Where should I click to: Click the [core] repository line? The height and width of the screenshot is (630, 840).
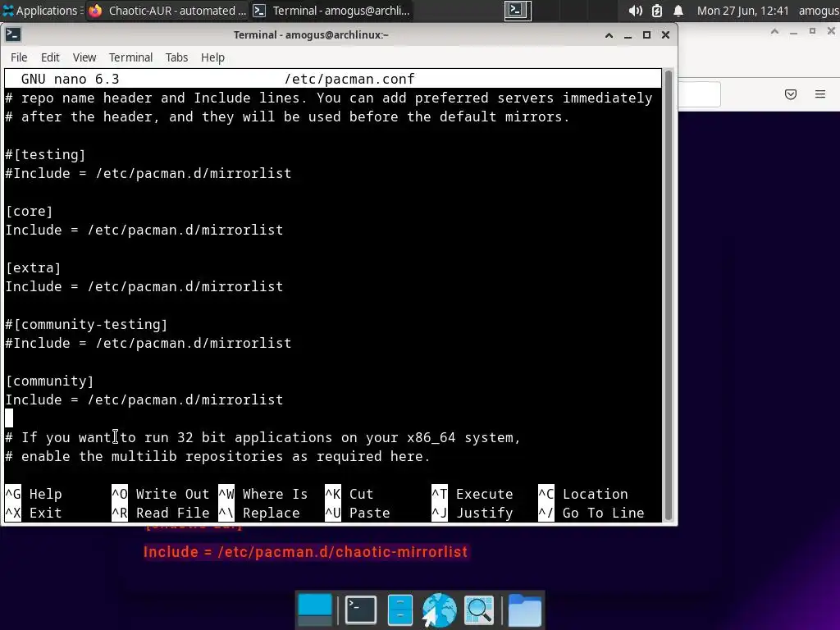29,211
